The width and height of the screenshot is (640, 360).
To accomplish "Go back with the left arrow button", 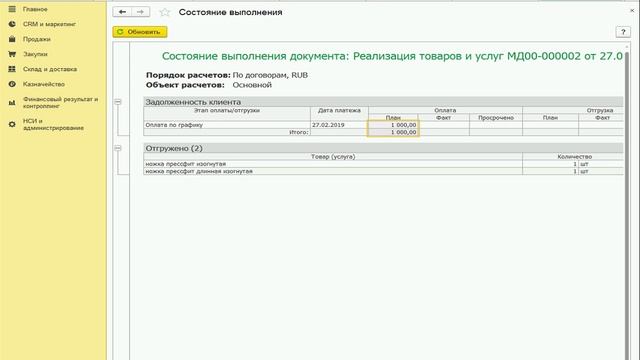I will 122,12.
